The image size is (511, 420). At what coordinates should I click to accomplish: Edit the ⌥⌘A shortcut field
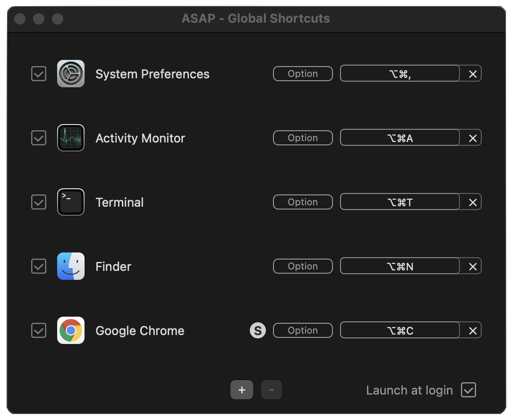click(400, 138)
